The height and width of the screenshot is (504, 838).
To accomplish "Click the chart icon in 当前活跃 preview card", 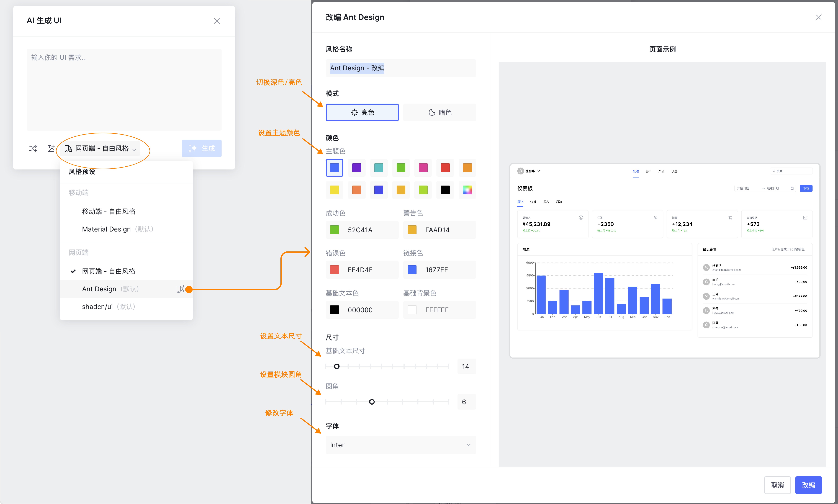I will tap(805, 218).
